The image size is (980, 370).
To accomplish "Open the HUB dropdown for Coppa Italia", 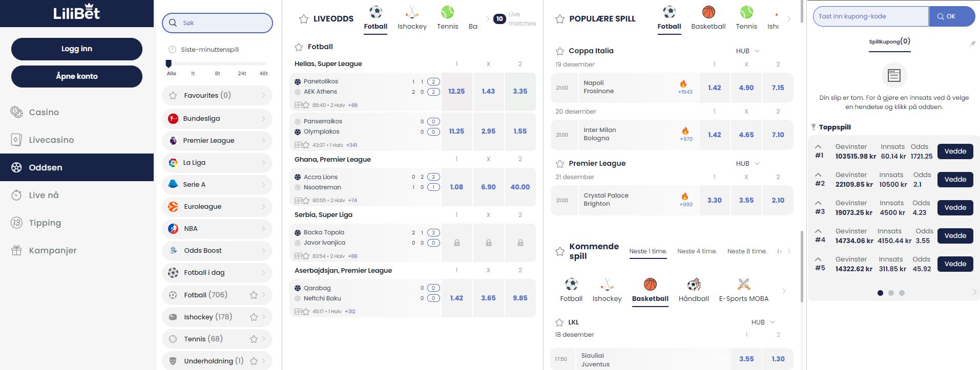I will pos(748,51).
